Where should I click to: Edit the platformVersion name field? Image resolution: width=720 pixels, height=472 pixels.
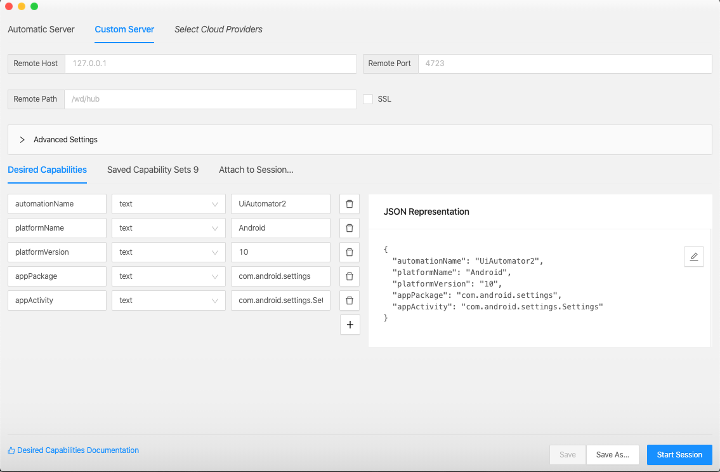57,252
